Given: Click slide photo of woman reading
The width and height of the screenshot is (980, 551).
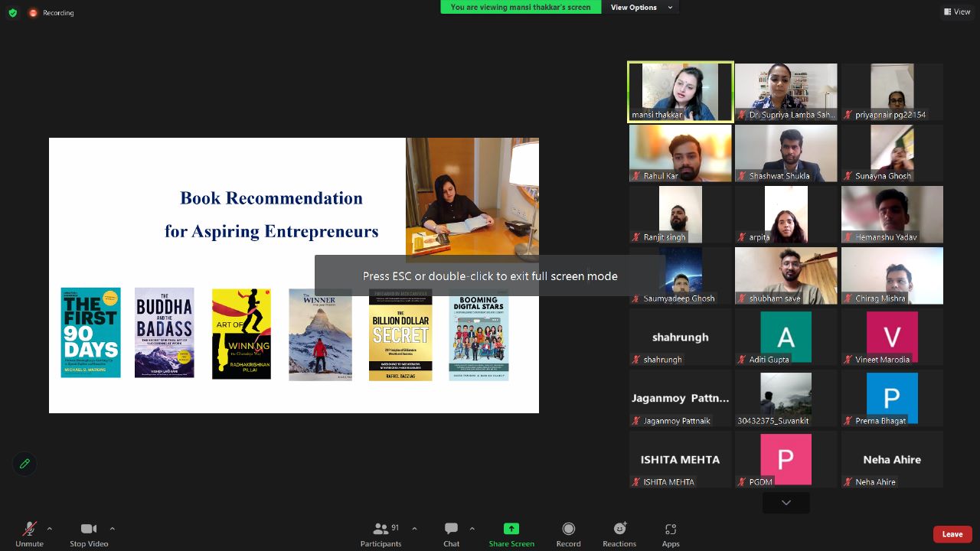Looking at the screenshot, I should tap(472, 200).
